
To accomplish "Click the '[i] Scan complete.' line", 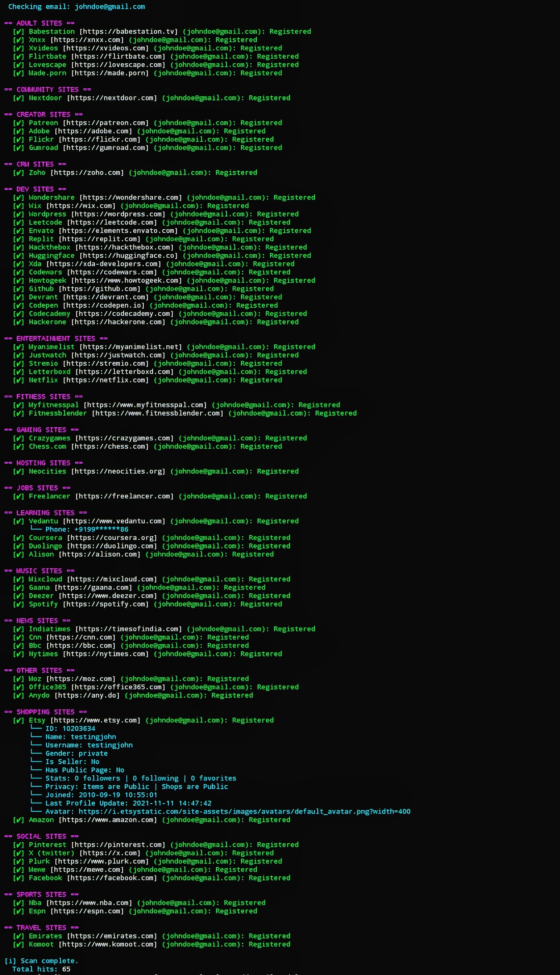I will pos(41,961).
